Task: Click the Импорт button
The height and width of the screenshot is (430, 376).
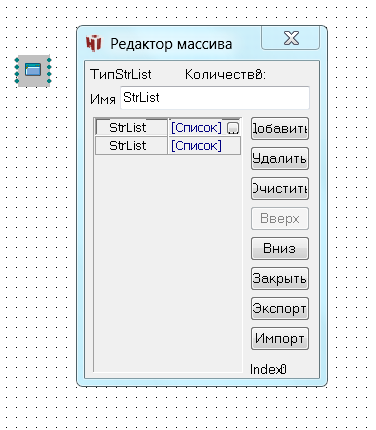Action: (280, 339)
